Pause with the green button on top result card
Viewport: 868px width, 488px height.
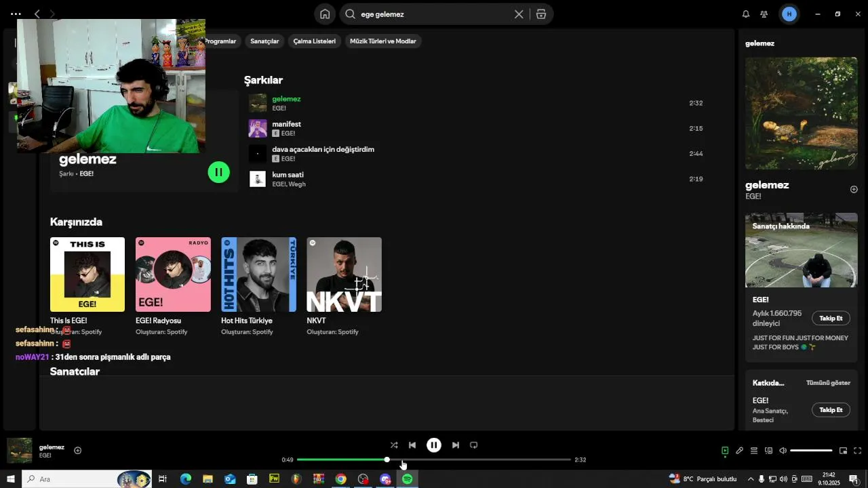coord(218,172)
